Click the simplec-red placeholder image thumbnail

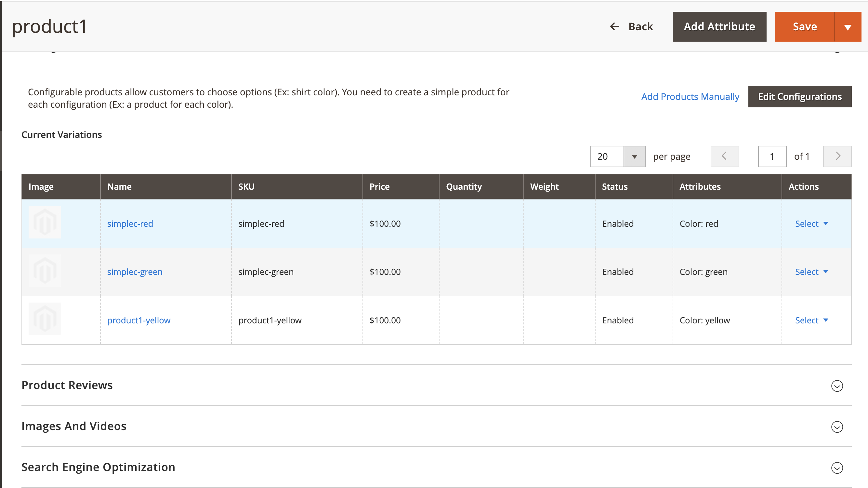[45, 223]
